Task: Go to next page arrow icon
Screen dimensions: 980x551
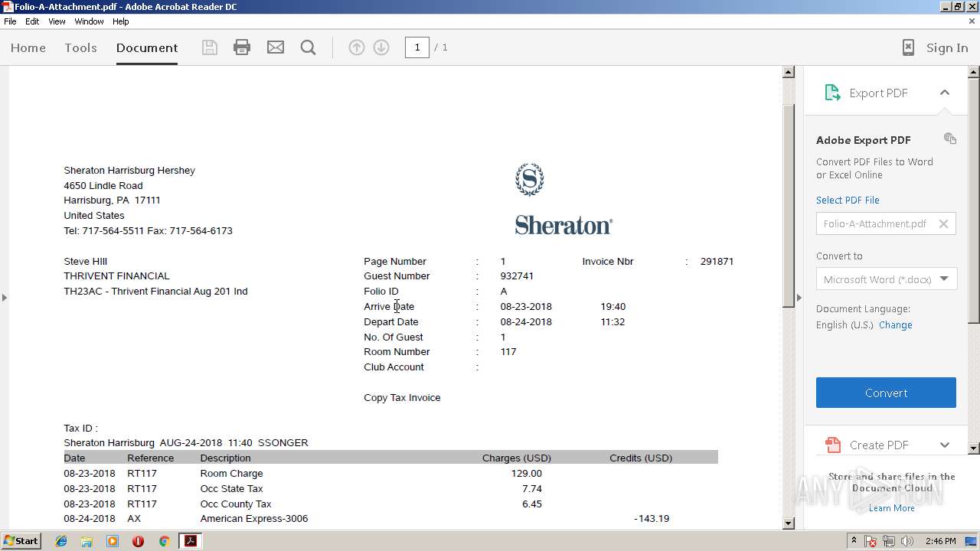Action: point(381,47)
